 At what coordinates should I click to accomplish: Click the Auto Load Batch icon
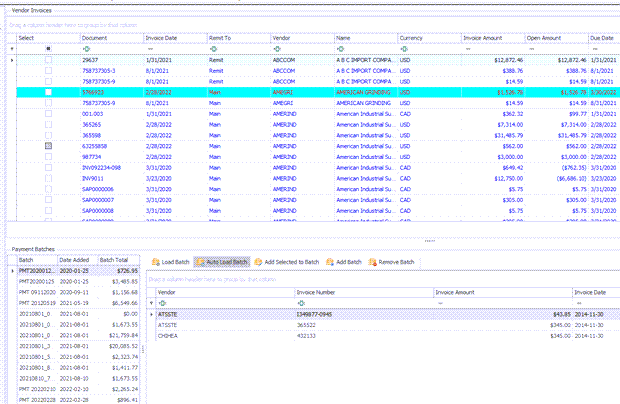200,262
